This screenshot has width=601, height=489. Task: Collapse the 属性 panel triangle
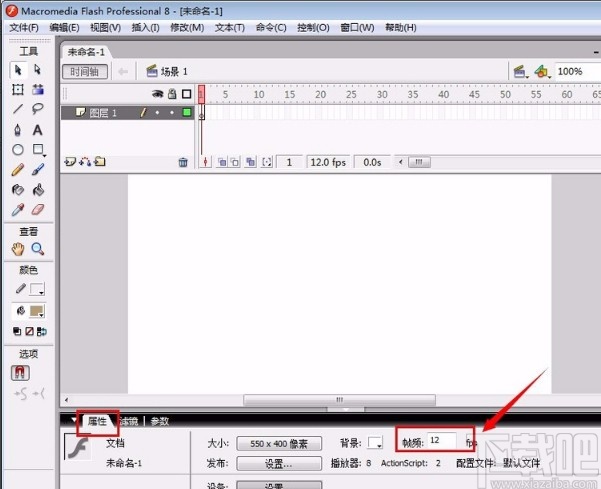point(73,420)
